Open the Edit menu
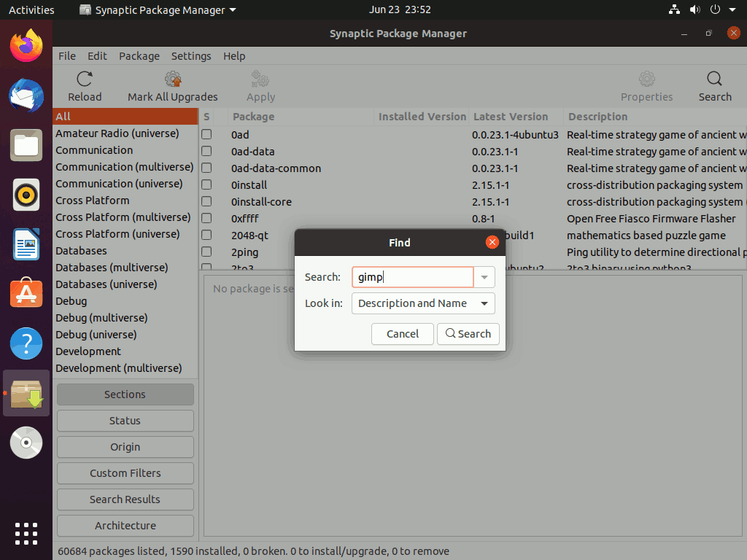The height and width of the screenshot is (560, 747). (x=97, y=56)
